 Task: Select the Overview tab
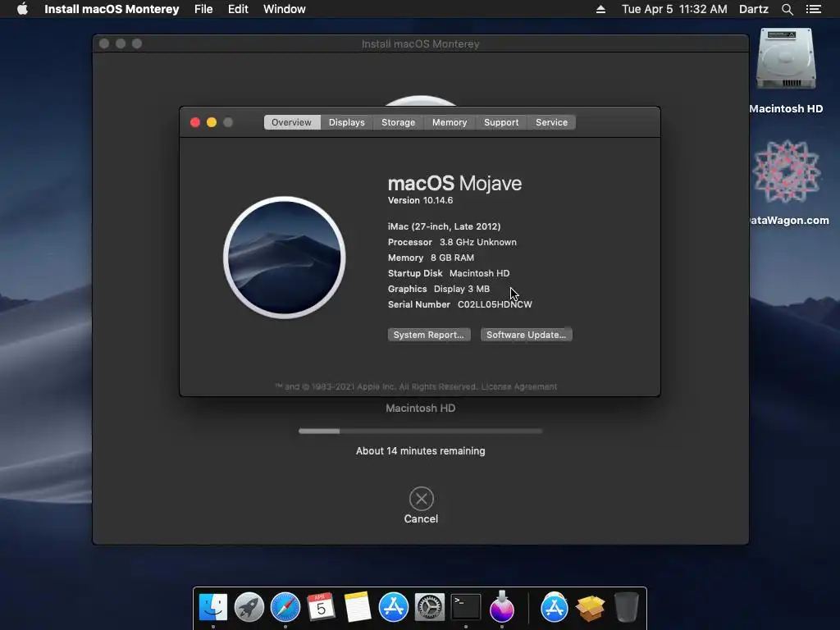pos(291,122)
